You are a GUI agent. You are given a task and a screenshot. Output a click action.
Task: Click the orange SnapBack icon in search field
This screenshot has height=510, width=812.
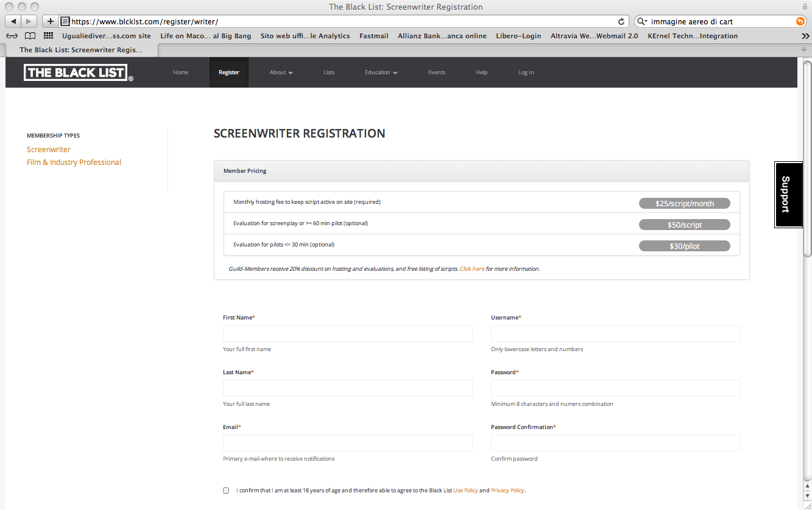click(800, 21)
